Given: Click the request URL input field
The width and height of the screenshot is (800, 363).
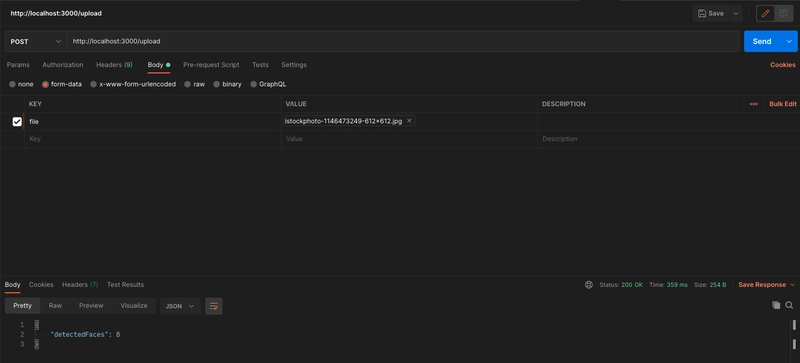Looking at the screenshot, I should click(x=403, y=41).
